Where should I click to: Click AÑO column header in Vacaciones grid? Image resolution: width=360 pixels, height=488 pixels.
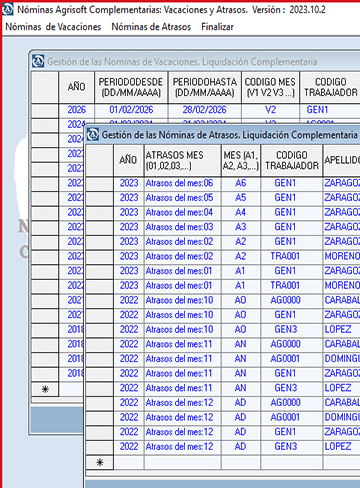[76, 87]
